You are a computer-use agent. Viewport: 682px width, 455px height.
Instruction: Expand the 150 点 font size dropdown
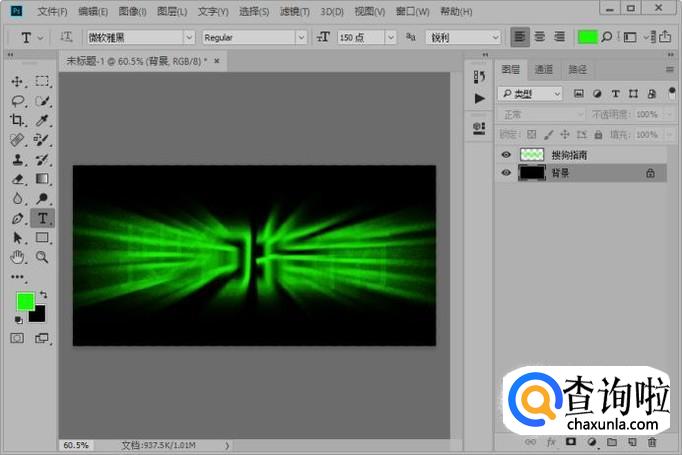[x=388, y=37]
